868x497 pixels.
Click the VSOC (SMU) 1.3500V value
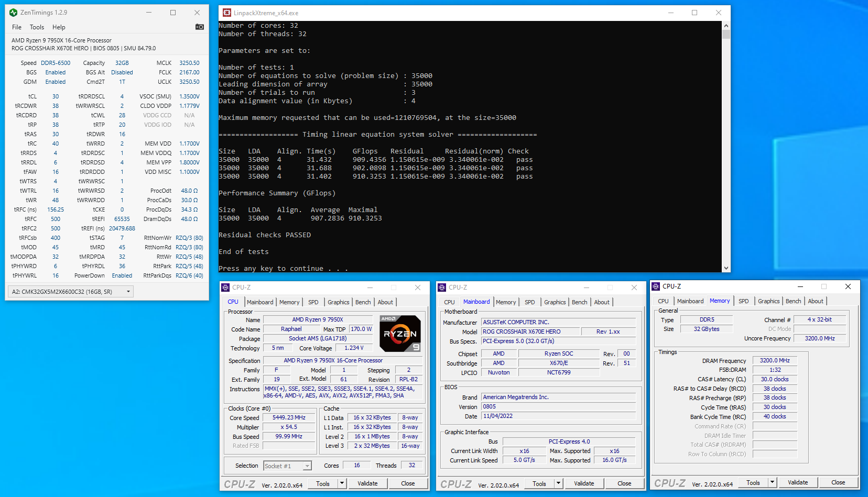click(189, 96)
